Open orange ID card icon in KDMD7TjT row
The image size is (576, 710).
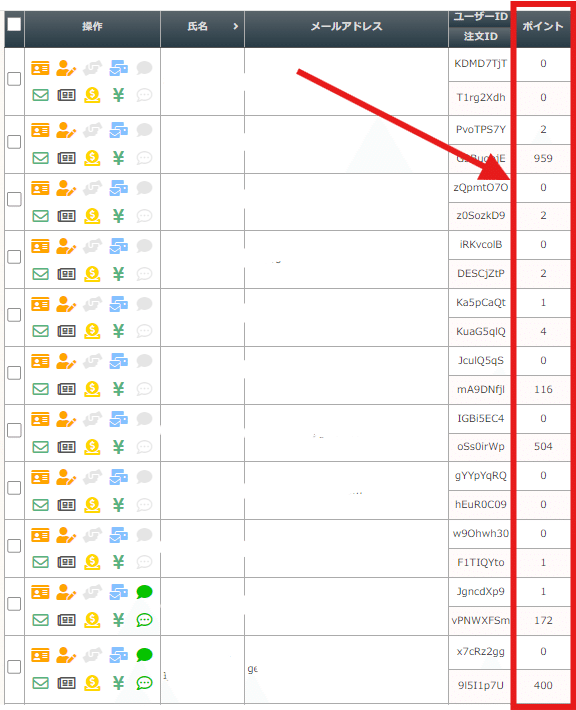(x=40, y=68)
